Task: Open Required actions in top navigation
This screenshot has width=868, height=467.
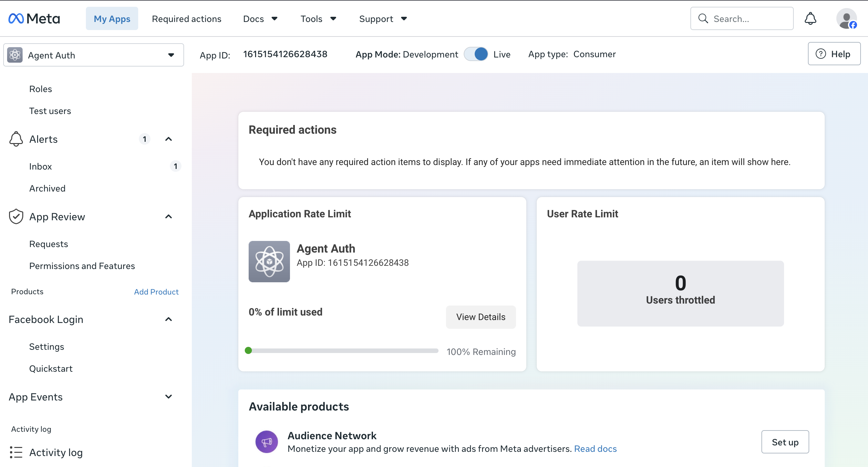Action: point(186,18)
